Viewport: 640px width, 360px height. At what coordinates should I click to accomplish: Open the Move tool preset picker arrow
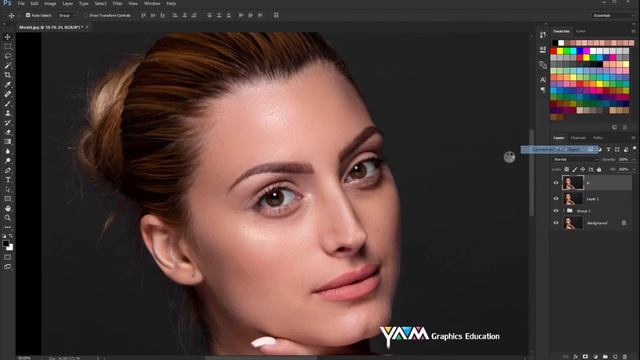pyautogui.click(x=19, y=16)
